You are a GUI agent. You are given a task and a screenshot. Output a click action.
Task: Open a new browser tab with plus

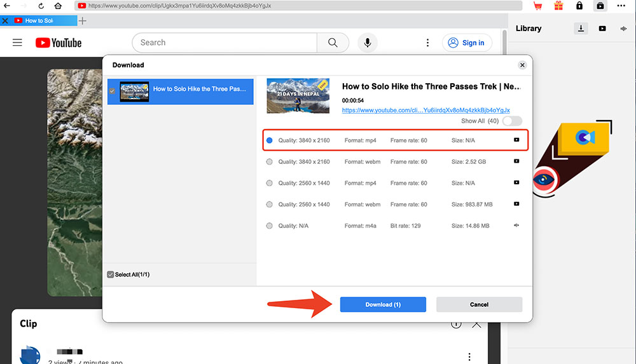tap(83, 20)
